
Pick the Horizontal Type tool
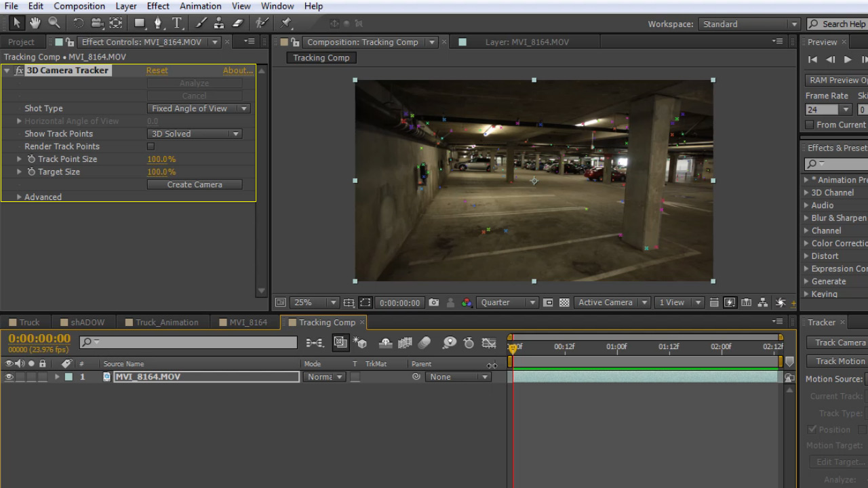(x=177, y=23)
